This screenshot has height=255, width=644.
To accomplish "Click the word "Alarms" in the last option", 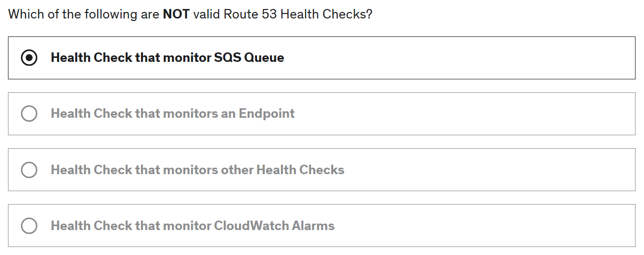I will click(313, 226).
